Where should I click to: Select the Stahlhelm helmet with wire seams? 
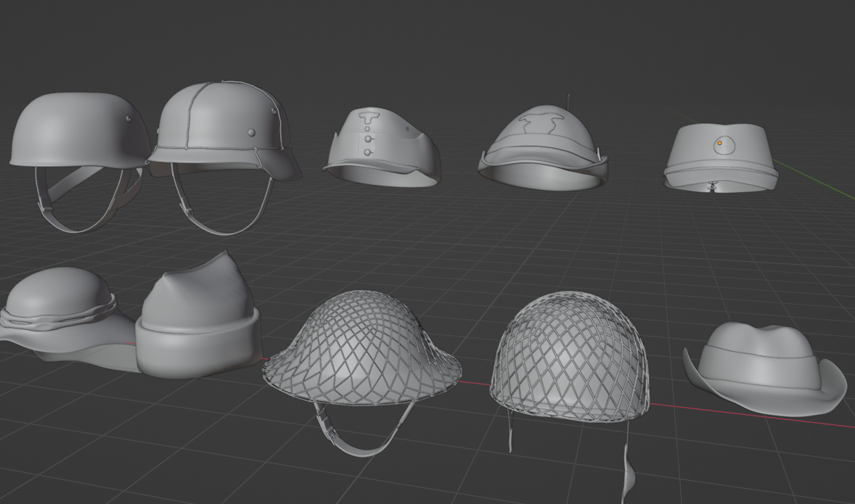point(225,158)
